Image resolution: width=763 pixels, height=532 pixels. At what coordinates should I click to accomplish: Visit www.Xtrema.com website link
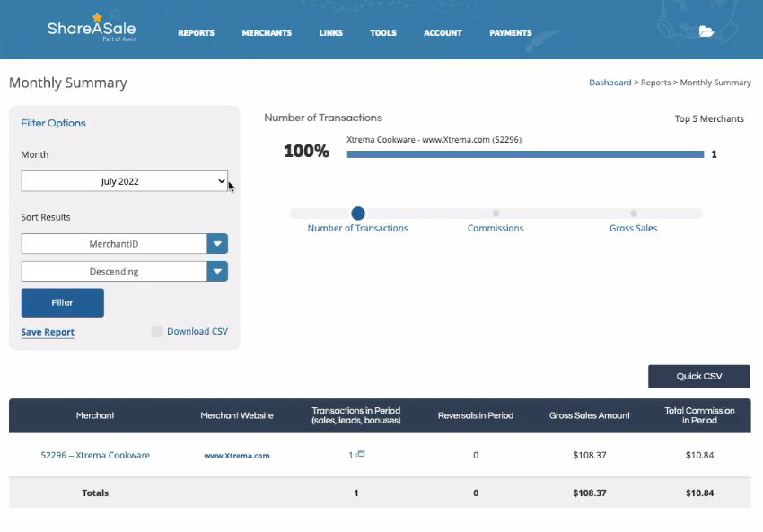tap(236, 456)
